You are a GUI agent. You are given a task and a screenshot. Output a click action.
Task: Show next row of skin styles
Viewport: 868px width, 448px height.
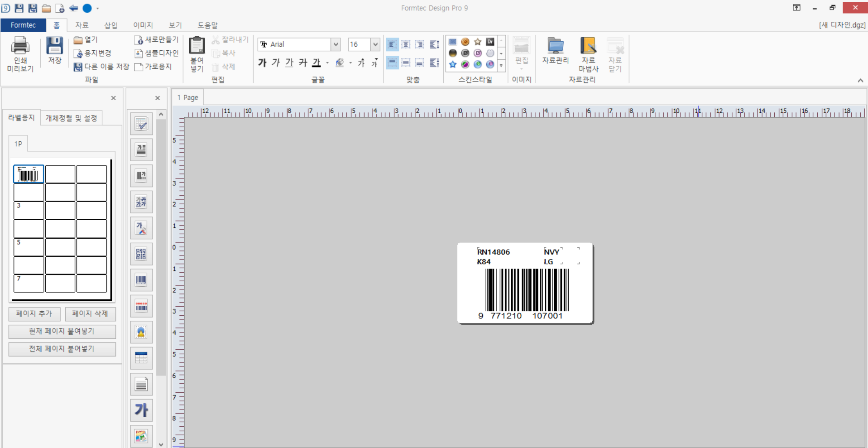coord(501,53)
